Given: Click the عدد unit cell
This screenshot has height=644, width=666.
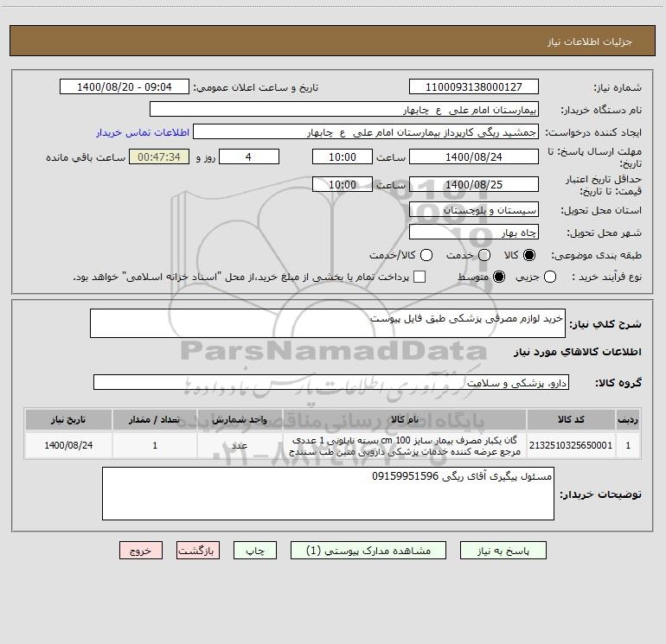Looking at the screenshot, I should 240,445.
